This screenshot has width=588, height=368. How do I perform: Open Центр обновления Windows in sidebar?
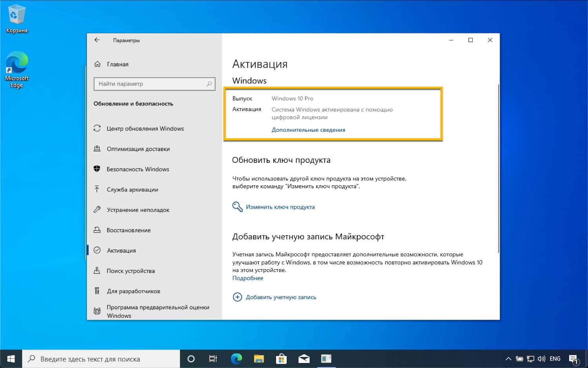point(145,128)
